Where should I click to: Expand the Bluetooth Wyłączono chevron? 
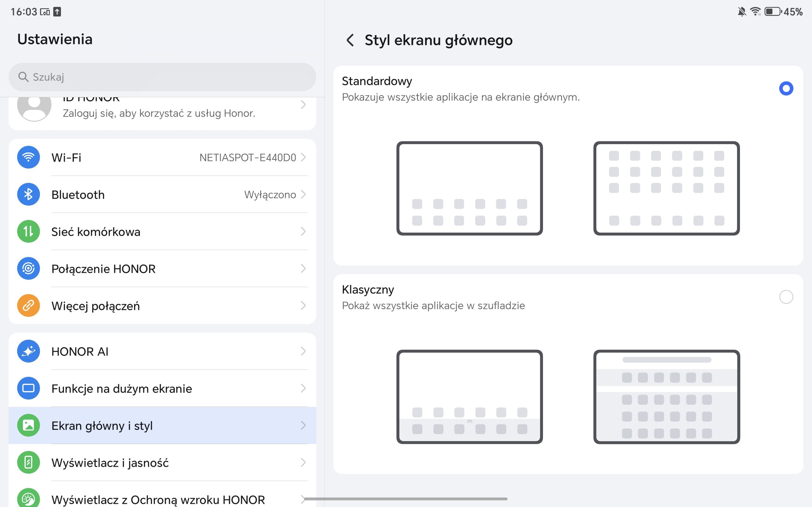pos(303,195)
